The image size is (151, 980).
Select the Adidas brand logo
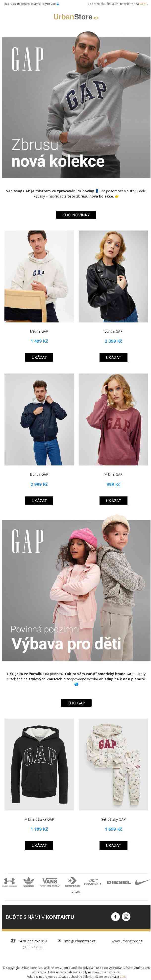point(28,882)
